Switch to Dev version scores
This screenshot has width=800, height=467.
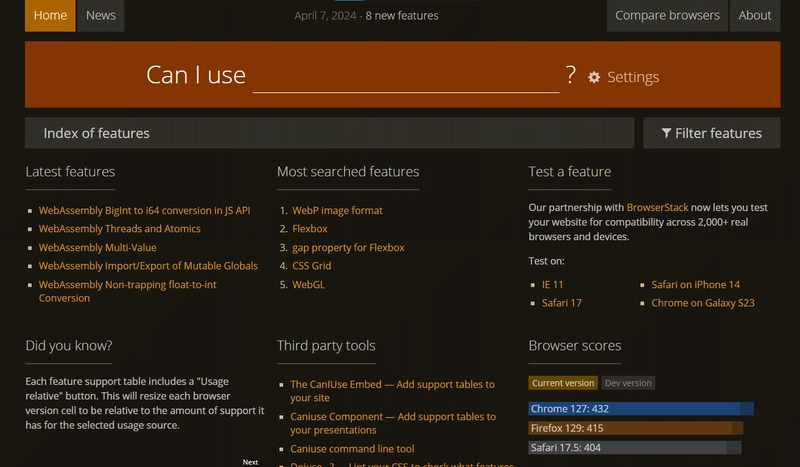tap(628, 383)
